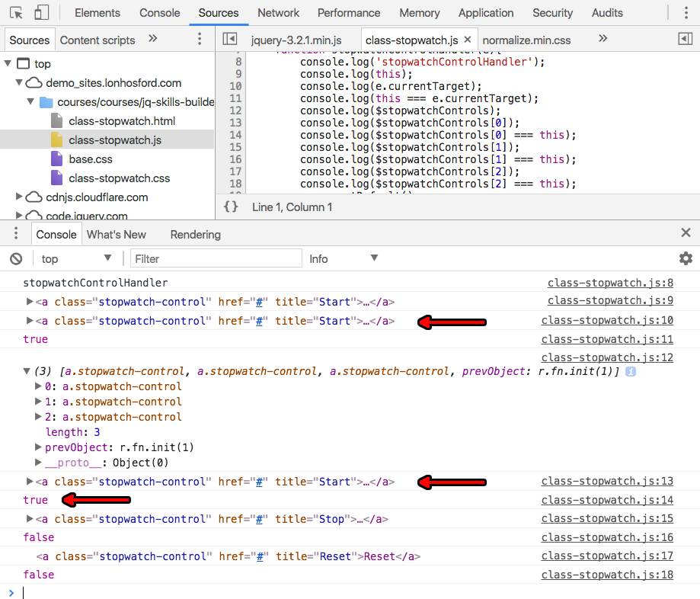The image size is (700, 599).
Task: Open the execution context top dropdown
Action: (76, 258)
